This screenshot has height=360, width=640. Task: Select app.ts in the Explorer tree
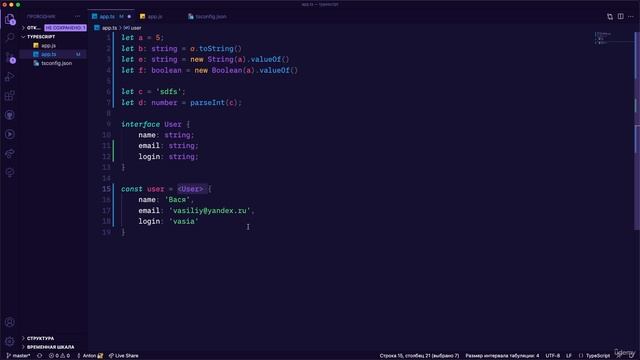pos(49,54)
